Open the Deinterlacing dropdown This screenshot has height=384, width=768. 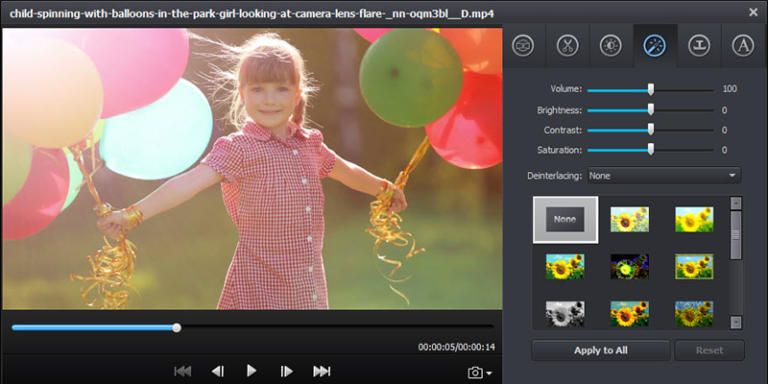[664, 175]
